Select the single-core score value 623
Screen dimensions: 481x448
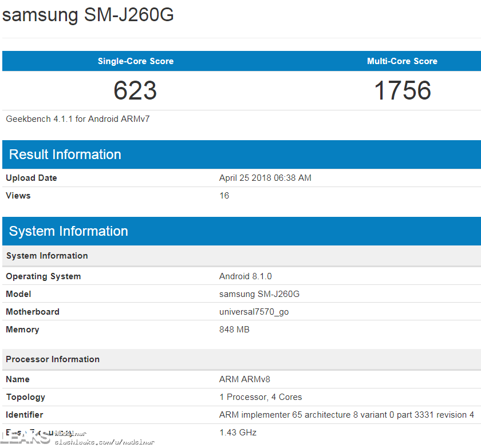135,90
